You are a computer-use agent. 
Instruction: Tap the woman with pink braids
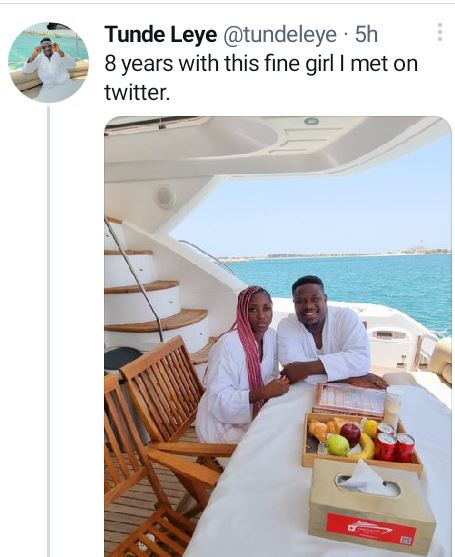(243, 366)
